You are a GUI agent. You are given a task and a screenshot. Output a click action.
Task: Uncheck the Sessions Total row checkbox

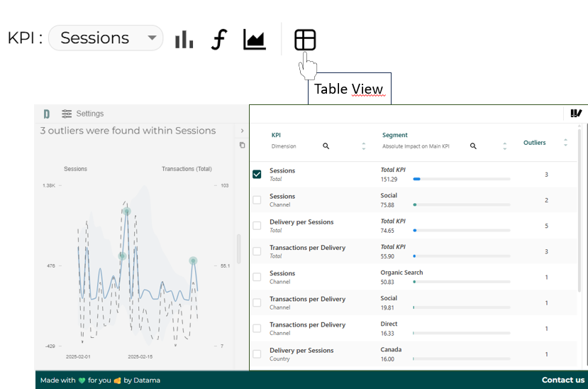point(257,175)
